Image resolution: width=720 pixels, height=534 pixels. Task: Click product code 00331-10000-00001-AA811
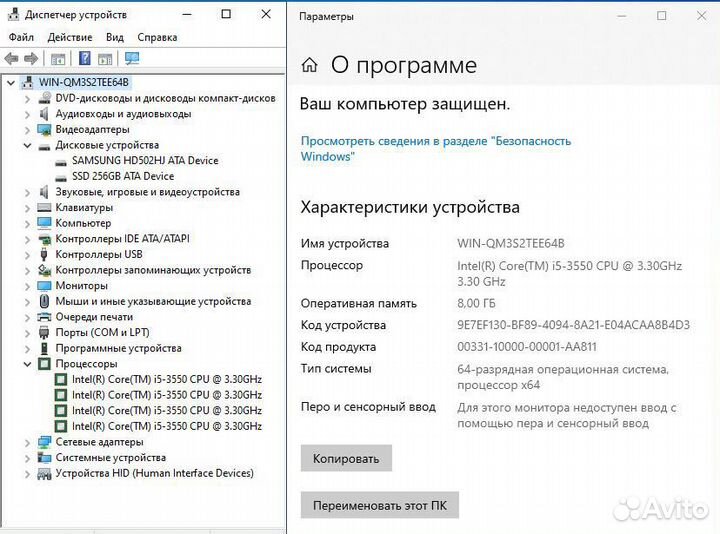coord(527,347)
